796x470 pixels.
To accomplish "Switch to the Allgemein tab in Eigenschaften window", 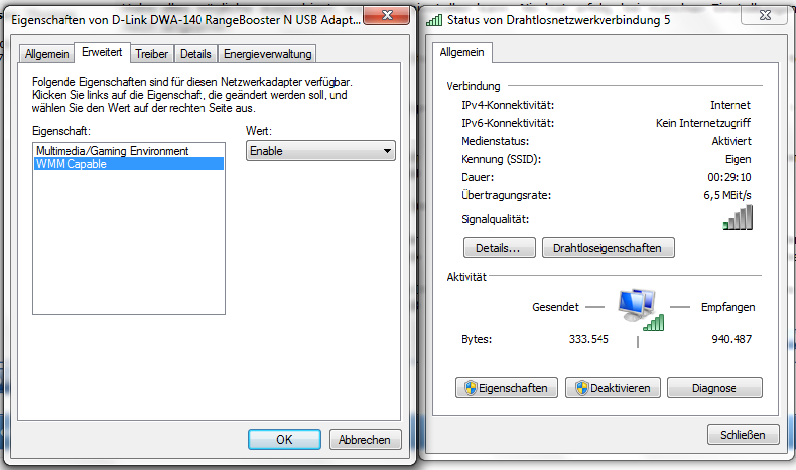I will pyautogui.click(x=47, y=54).
